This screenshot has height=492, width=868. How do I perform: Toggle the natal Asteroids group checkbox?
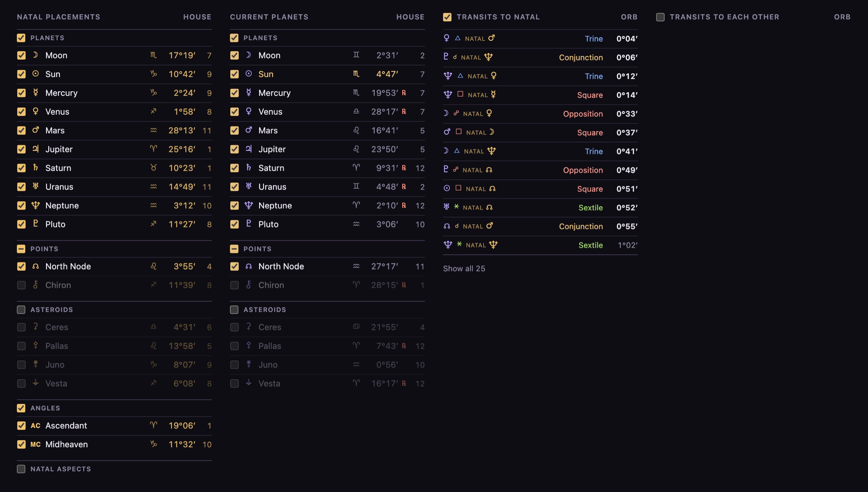tap(21, 310)
